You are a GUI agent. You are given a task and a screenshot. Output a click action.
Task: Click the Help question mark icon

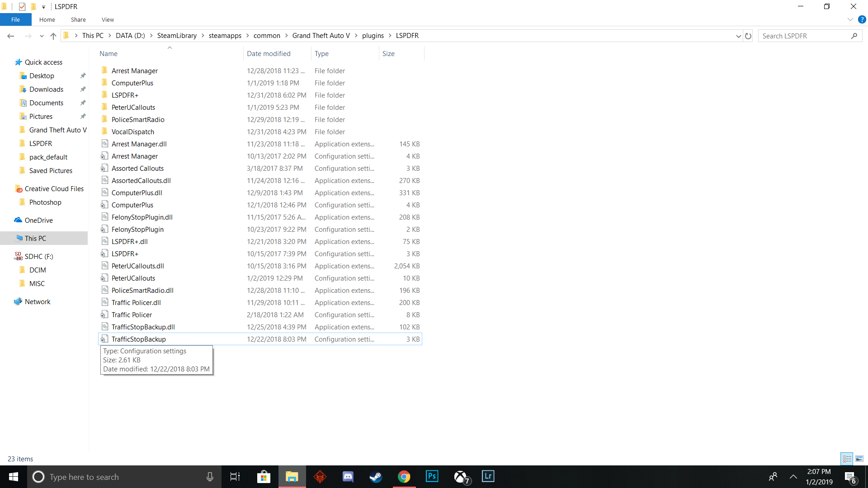862,19
